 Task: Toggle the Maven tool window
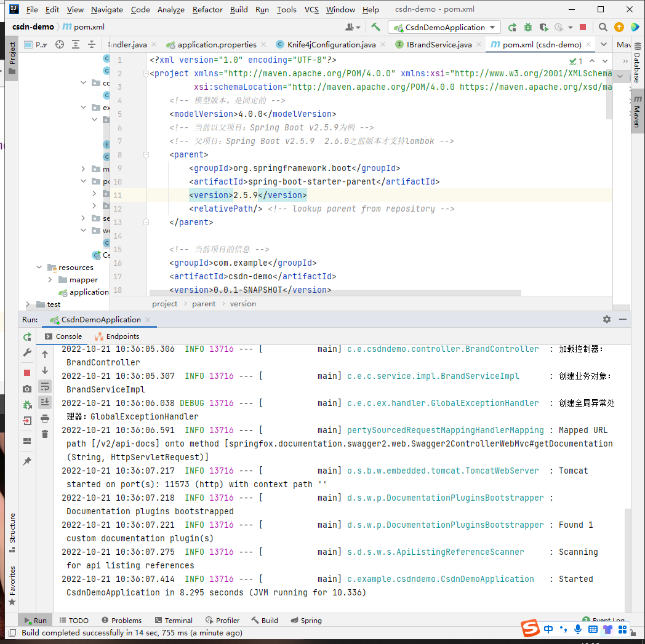pos(637,111)
